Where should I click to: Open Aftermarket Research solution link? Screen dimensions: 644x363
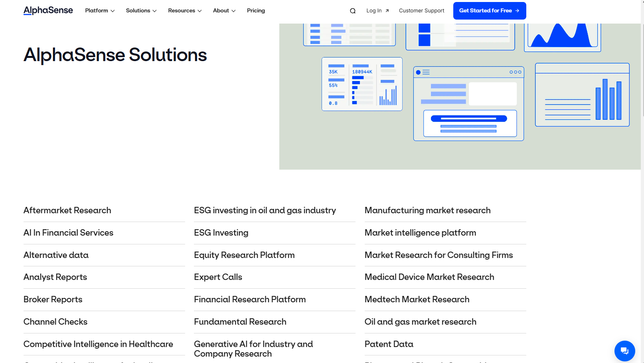click(x=67, y=210)
